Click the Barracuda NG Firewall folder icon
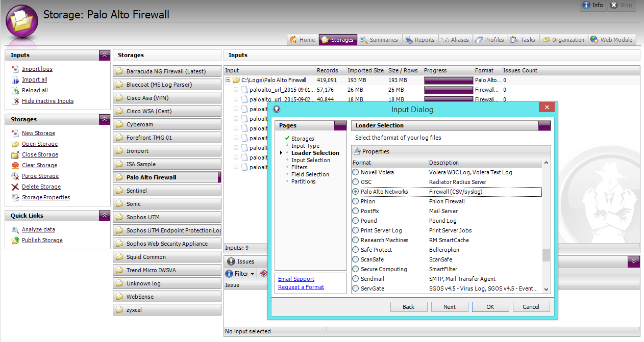Viewport: 644px width, 342px height. (119, 71)
